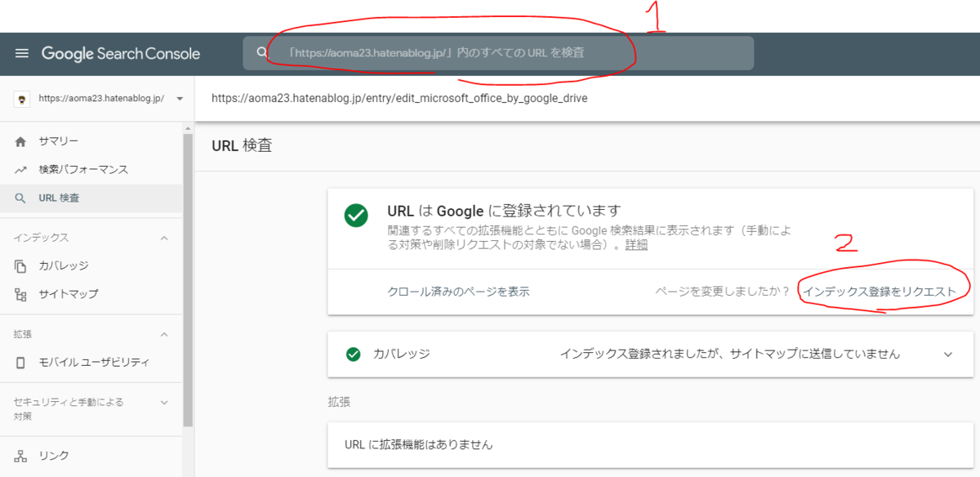Image resolution: width=980 pixels, height=477 pixels.
Task: Click the green check beside URL は Google
Action: 355,215
